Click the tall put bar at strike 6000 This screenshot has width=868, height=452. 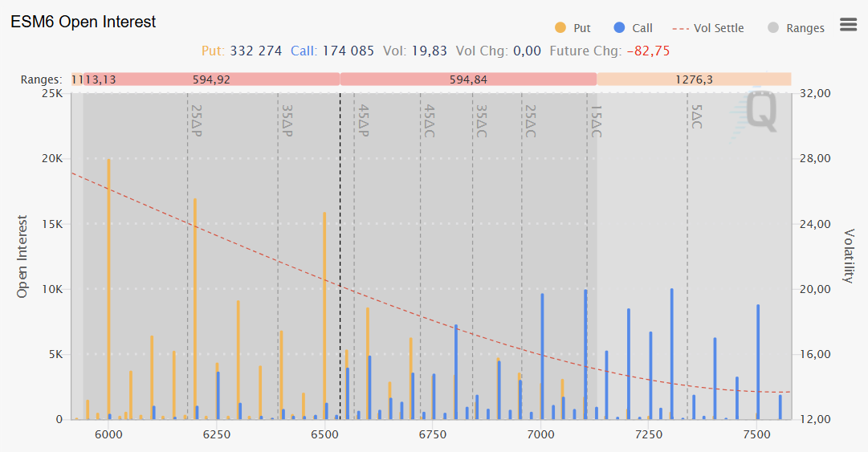108,289
